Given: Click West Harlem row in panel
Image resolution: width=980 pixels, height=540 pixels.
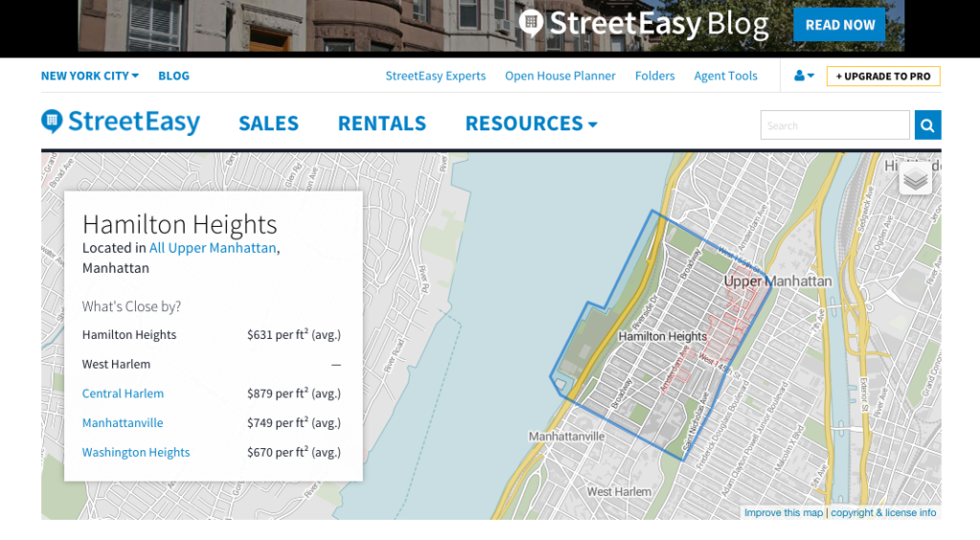Looking at the screenshot, I should pos(212,365).
